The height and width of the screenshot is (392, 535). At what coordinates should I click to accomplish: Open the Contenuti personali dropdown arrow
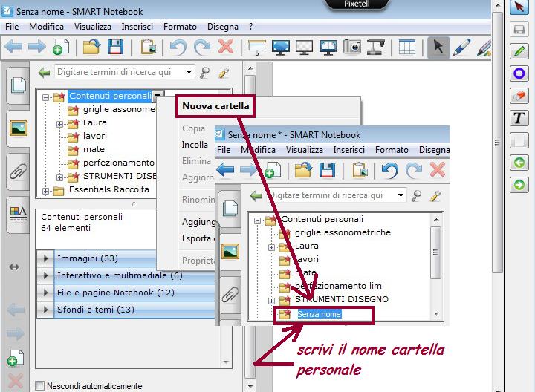(x=158, y=96)
